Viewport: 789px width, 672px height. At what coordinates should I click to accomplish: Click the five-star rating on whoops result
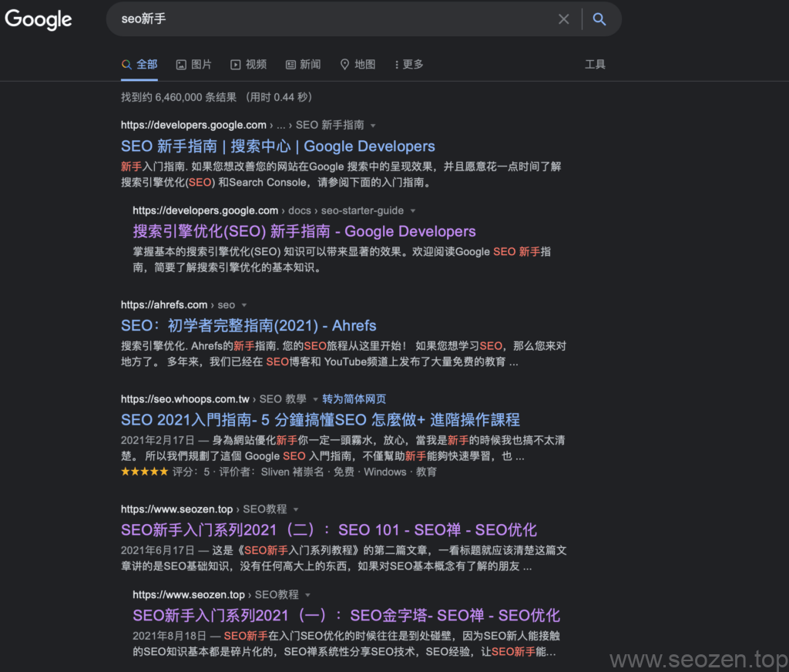pyautogui.click(x=144, y=472)
